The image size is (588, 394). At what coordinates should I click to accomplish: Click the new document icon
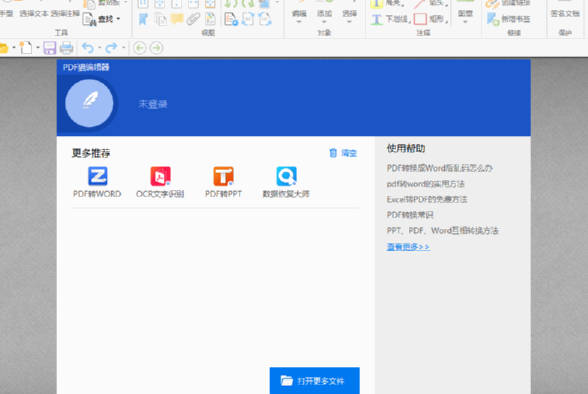[x=26, y=48]
